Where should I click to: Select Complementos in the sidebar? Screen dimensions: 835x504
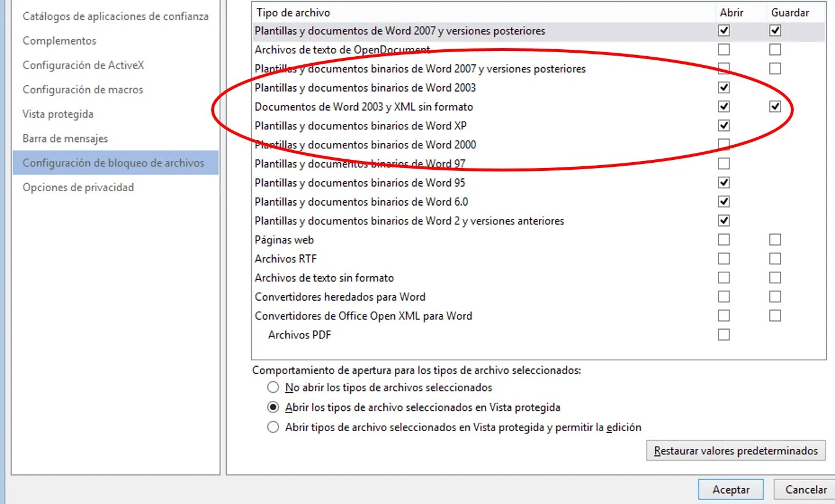pyautogui.click(x=59, y=41)
